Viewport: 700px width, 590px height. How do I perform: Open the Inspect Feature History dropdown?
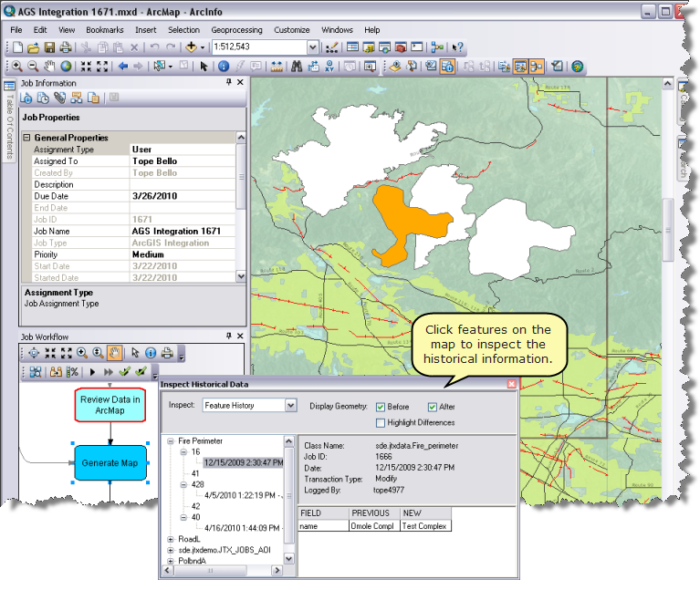tap(291, 406)
